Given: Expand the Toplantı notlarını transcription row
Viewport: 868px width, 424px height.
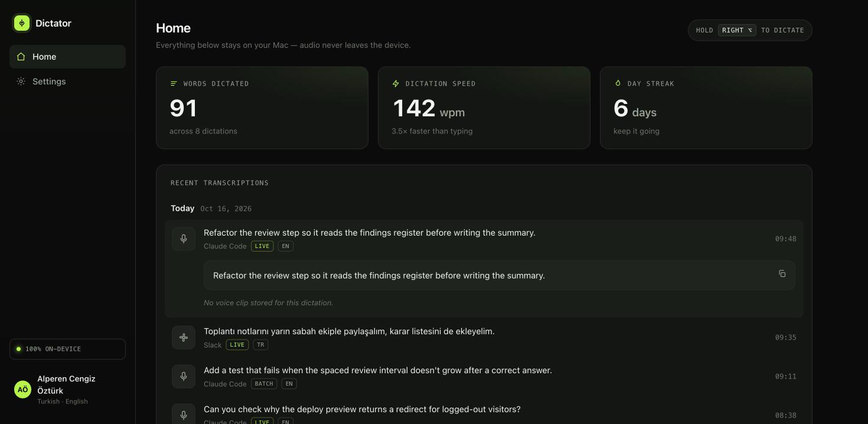Looking at the screenshot, I should click(484, 337).
